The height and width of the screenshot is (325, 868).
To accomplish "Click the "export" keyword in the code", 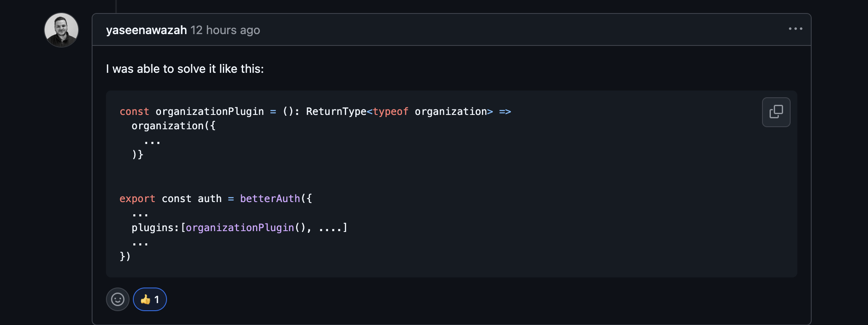I will (137, 199).
